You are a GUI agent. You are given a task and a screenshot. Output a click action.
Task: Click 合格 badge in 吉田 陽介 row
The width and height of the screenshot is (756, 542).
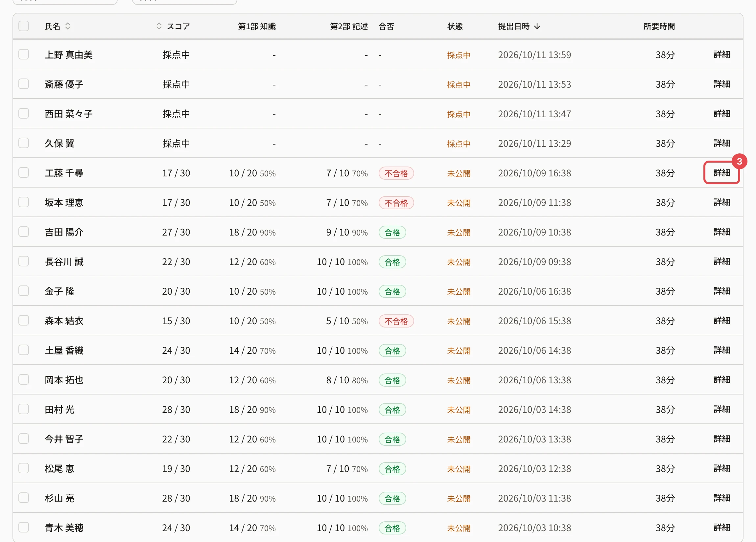[392, 233]
